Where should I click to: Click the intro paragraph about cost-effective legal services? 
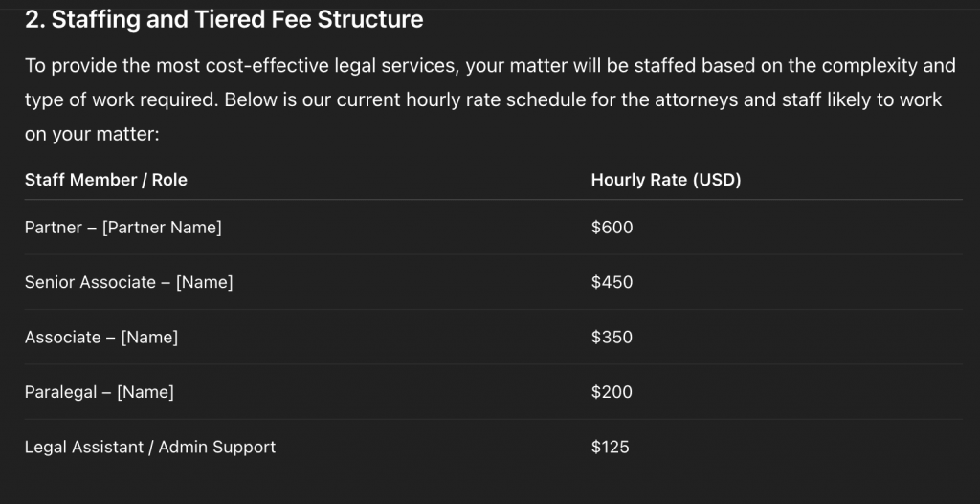(488, 99)
